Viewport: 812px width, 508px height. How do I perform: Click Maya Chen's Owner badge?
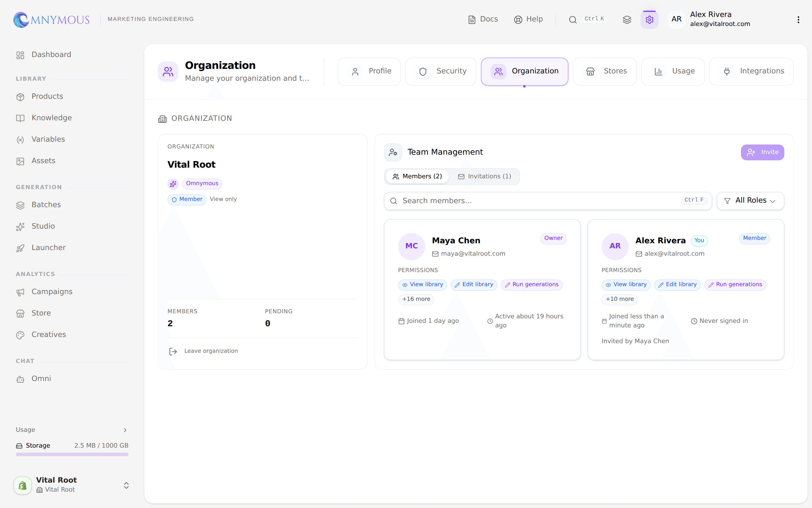click(553, 238)
